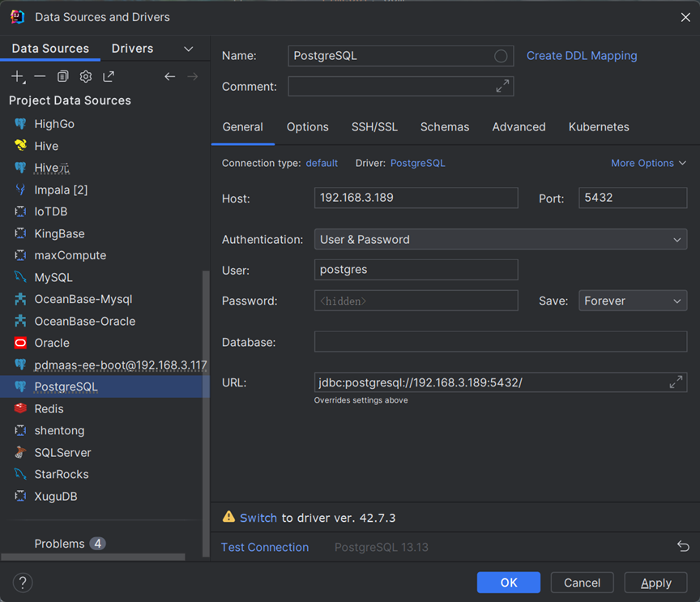The width and height of the screenshot is (700, 602).
Task: Navigate back with the left arrow icon
Action: pyautogui.click(x=169, y=76)
